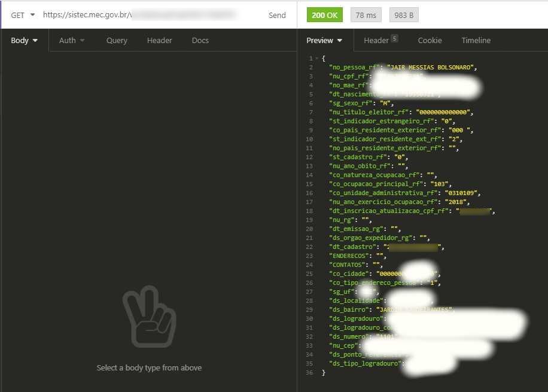The height and width of the screenshot is (392, 548).
Task: Open the Preview mode dropdown
Action: (x=324, y=40)
